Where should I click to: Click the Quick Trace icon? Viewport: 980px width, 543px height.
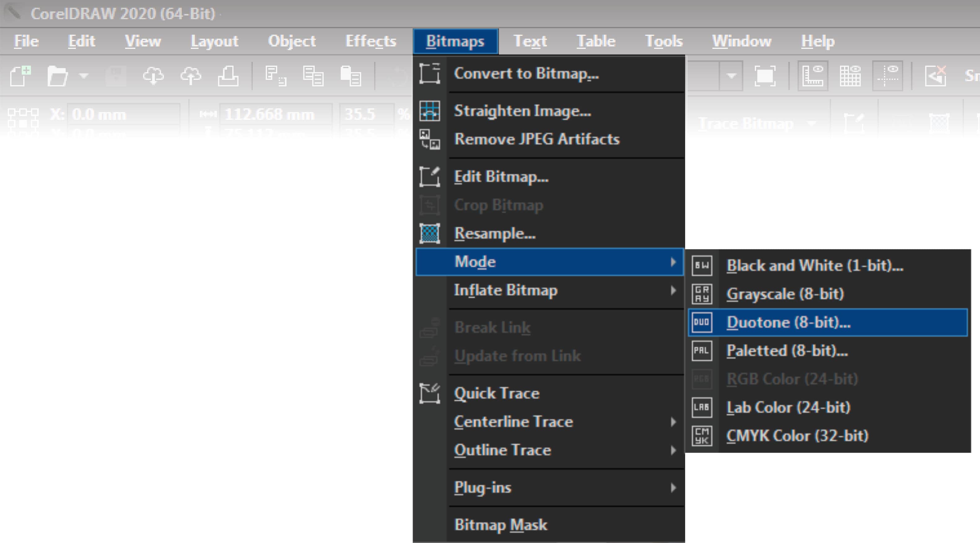tap(430, 393)
